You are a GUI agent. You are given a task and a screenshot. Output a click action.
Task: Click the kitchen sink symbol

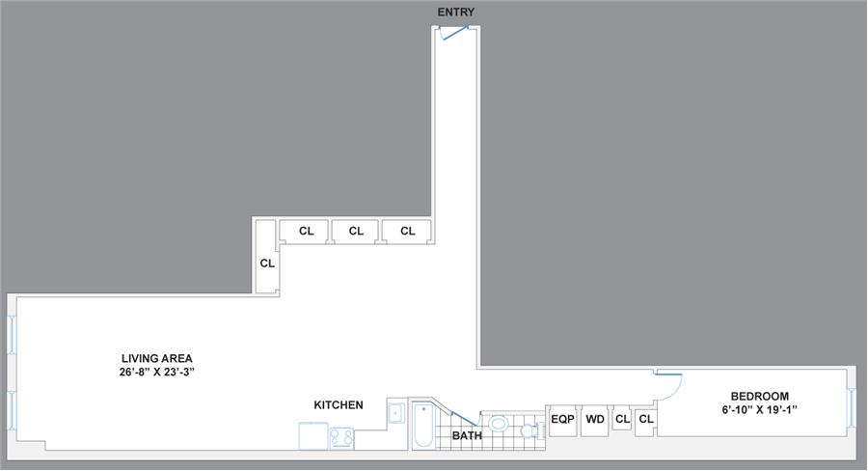pyautogui.click(x=396, y=413)
